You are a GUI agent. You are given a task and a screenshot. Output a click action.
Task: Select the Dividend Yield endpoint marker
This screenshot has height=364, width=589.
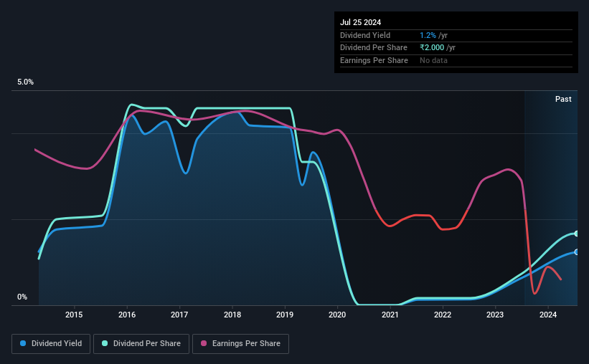click(576, 252)
